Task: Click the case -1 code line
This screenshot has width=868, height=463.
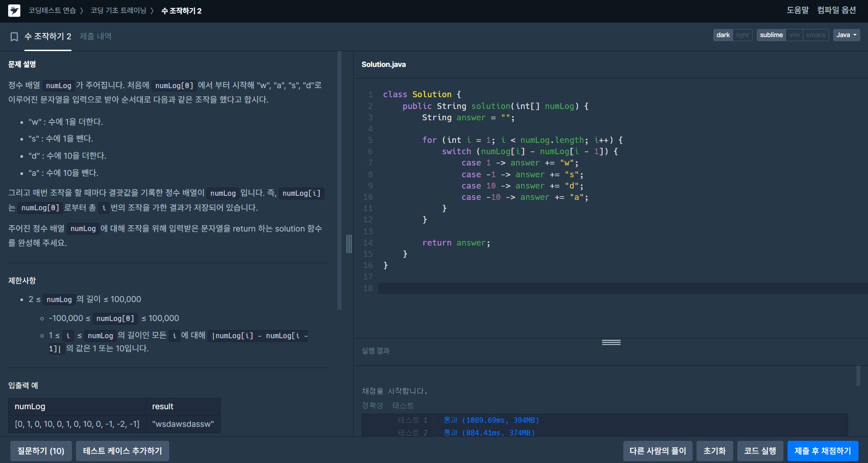Action: click(522, 175)
